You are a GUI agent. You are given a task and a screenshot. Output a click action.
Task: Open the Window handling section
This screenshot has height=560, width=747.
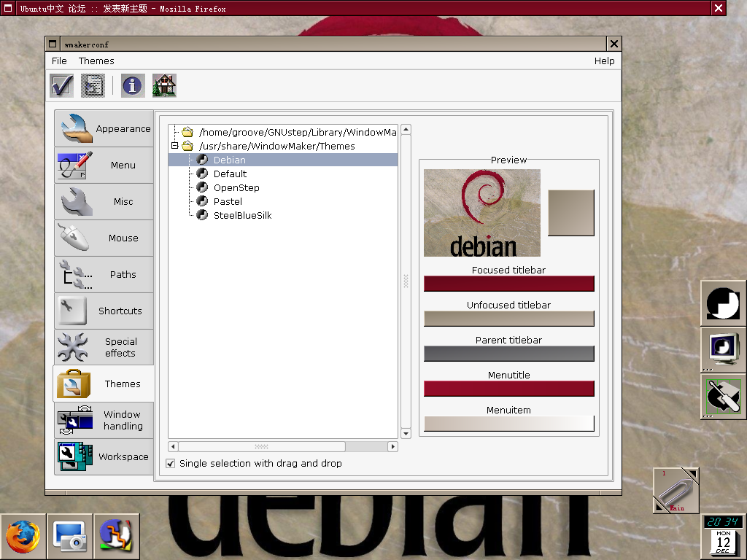click(x=104, y=420)
